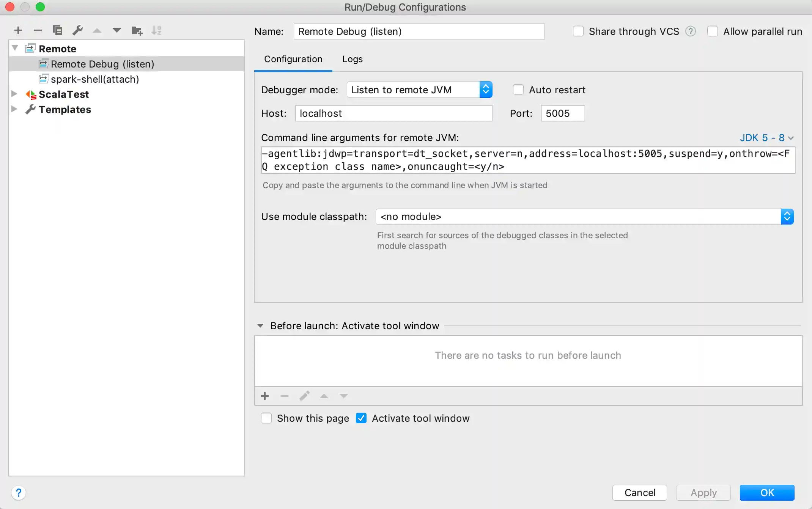Expand the ScalaTest tree node
The image size is (812, 509).
coord(14,94)
